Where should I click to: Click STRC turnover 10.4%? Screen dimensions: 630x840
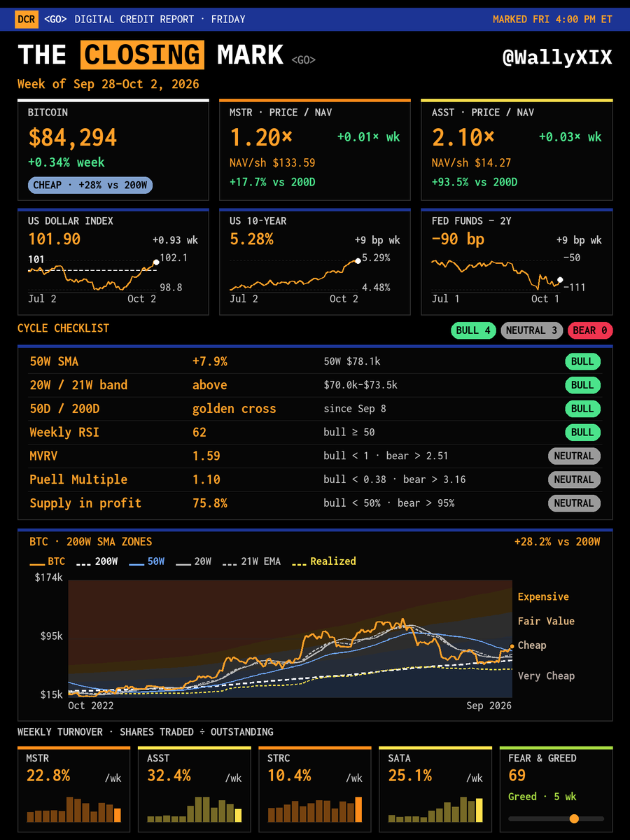(289, 776)
